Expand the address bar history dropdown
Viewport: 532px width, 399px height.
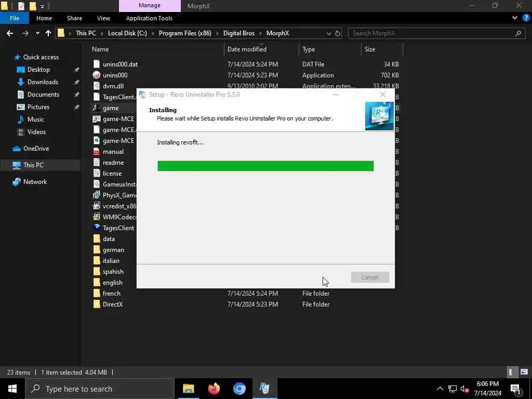[x=328, y=33]
